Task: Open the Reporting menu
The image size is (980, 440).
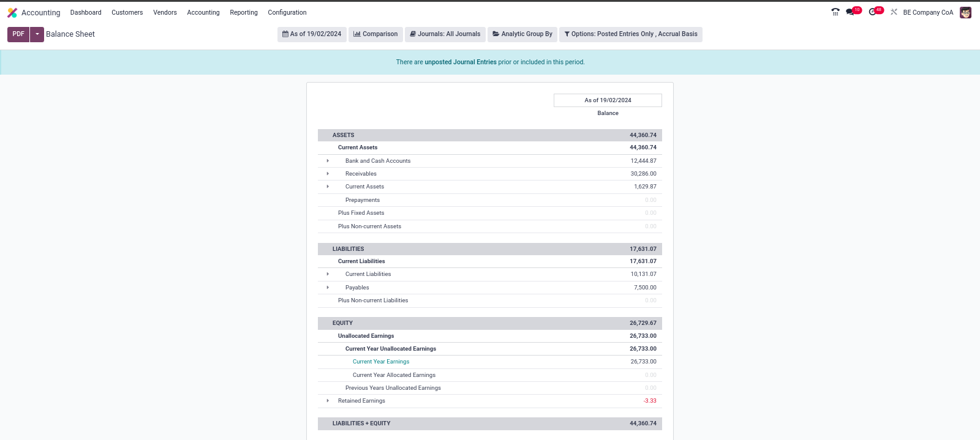Action: click(244, 12)
